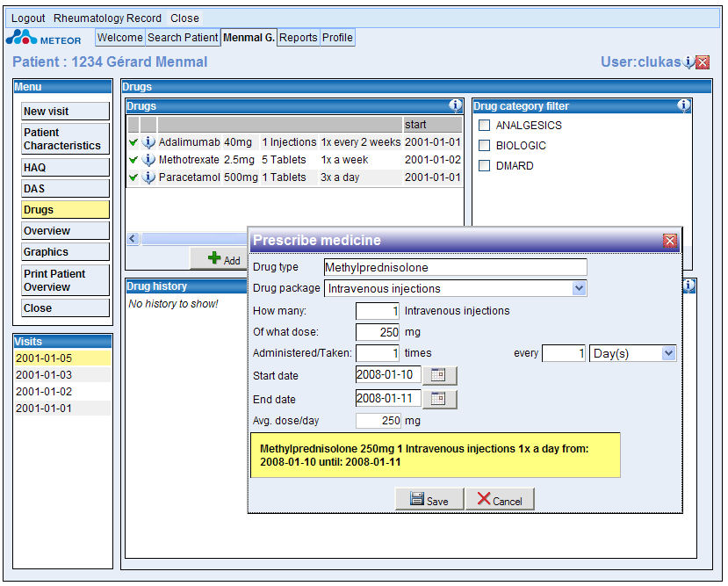Open the Day(s) interval unit dropdown
The height and width of the screenshot is (586, 728).
point(668,353)
